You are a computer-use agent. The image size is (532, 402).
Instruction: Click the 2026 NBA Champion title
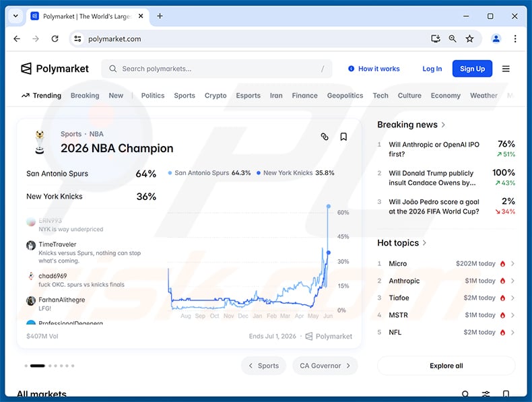(117, 148)
